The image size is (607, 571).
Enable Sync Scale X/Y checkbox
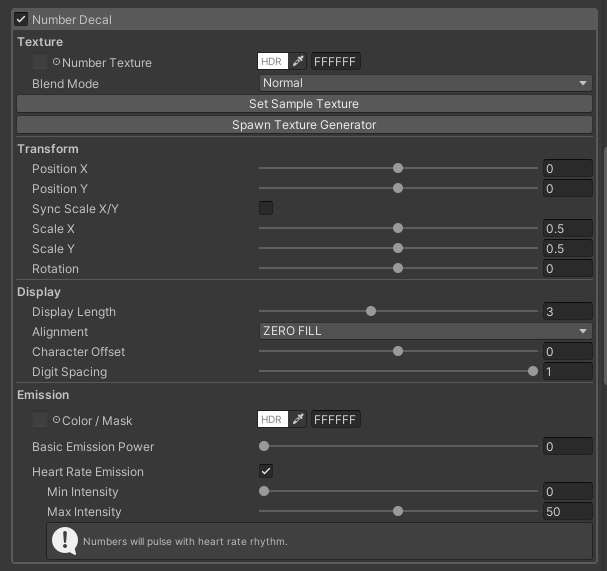point(266,208)
